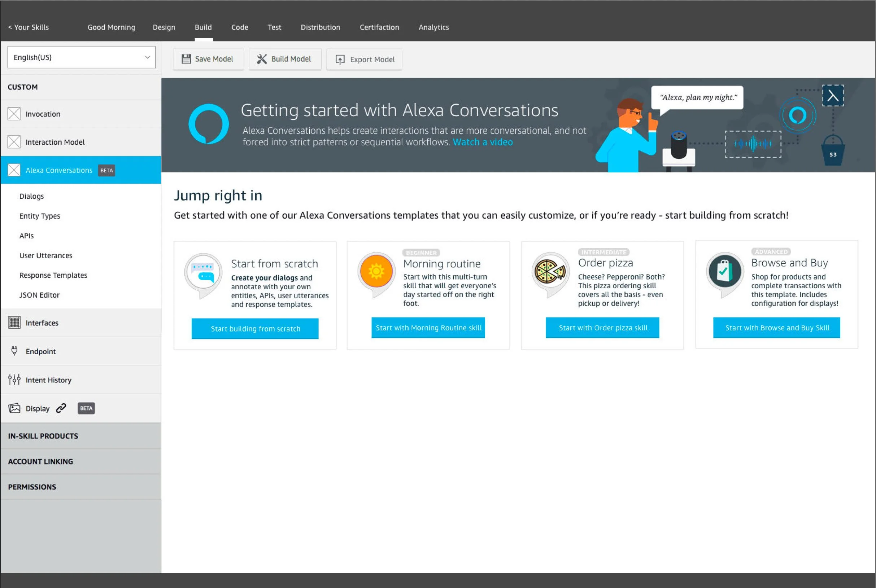
Task: Switch to the Test tab
Action: (x=274, y=27)
